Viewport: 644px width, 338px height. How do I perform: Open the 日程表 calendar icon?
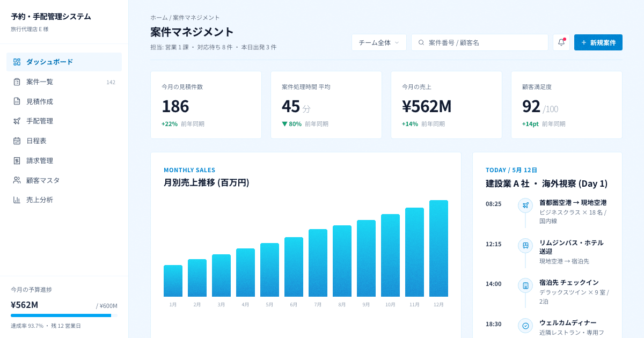16,141
